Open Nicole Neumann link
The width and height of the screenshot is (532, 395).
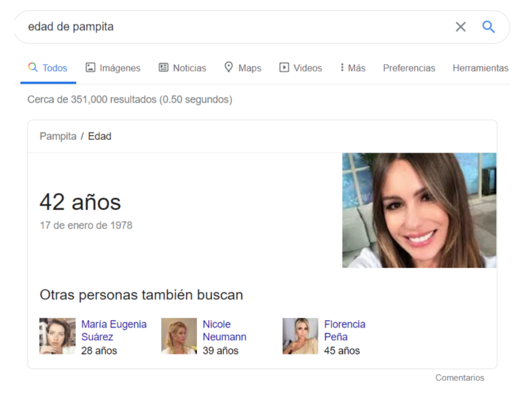pos(224,330)
